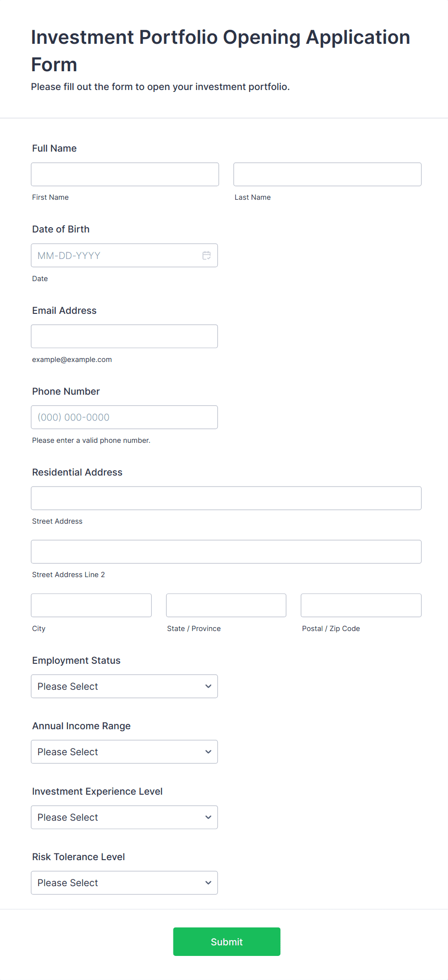The image size is (448, 980).
Task: Focus the Date of Birth text field
Action: point(116,256)
